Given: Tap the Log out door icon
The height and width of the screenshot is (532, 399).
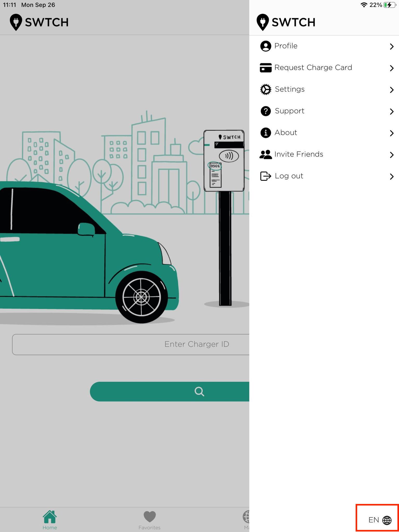Looking at the screenshot, I should (265, 176).
